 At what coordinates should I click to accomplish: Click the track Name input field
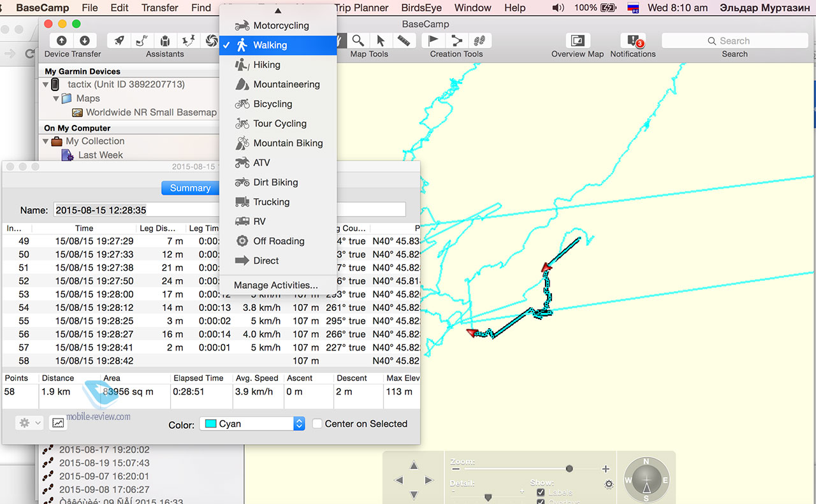tap(229, 210)
